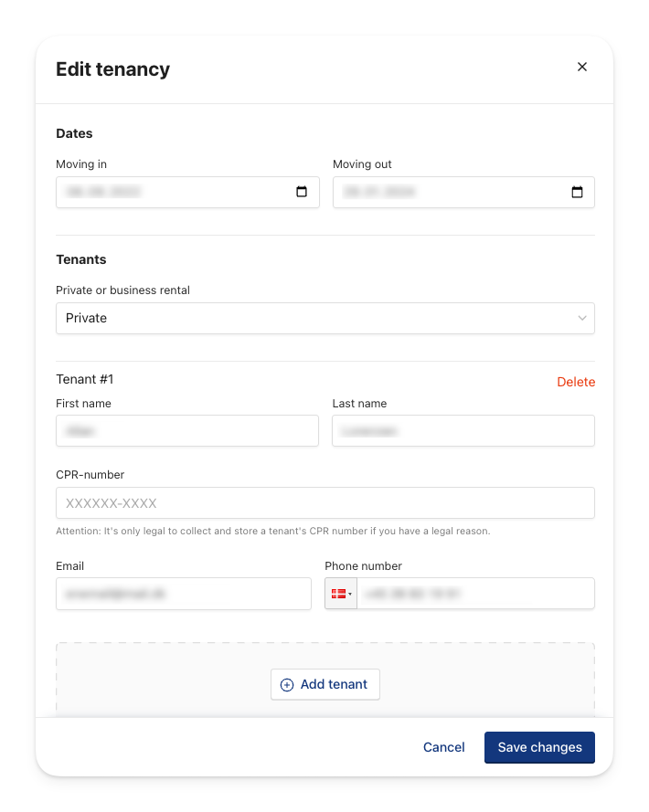The image size is (649, 812).
Task: Click the Tenant #1 heading
Action: coord(84,379)
